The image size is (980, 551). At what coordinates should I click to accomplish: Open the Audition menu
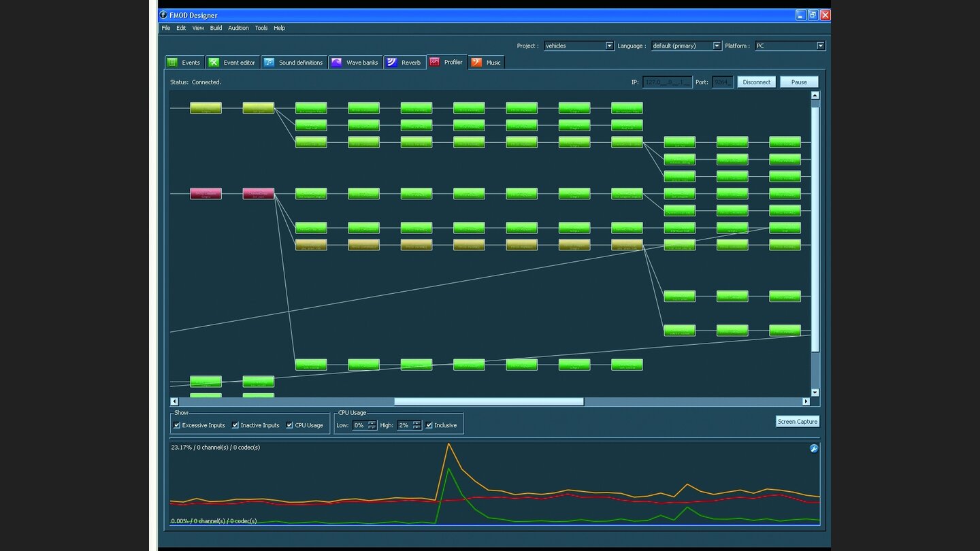click(238, 28)
